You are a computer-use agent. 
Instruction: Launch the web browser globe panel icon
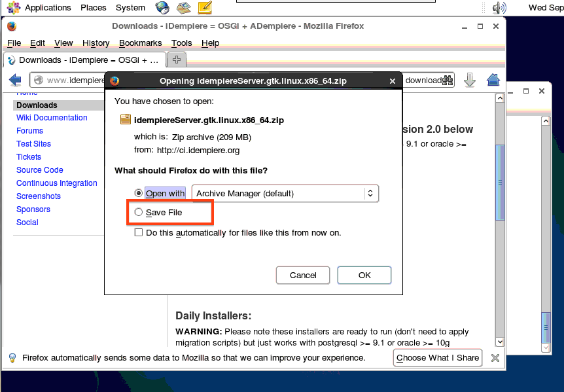pos(162,8)
